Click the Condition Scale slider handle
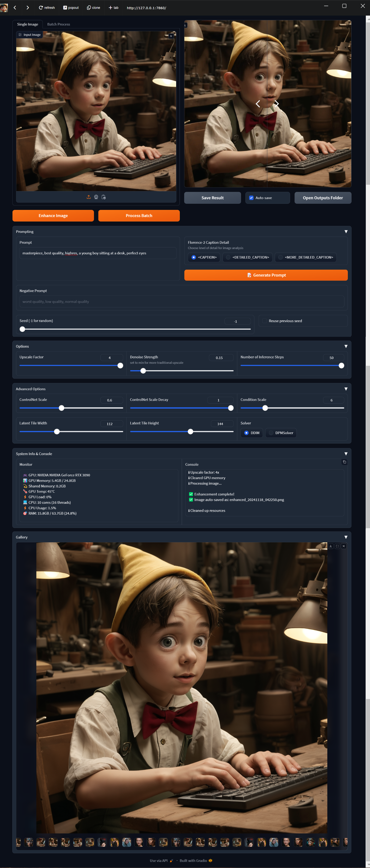370x868 pixels. coord(265,408)
